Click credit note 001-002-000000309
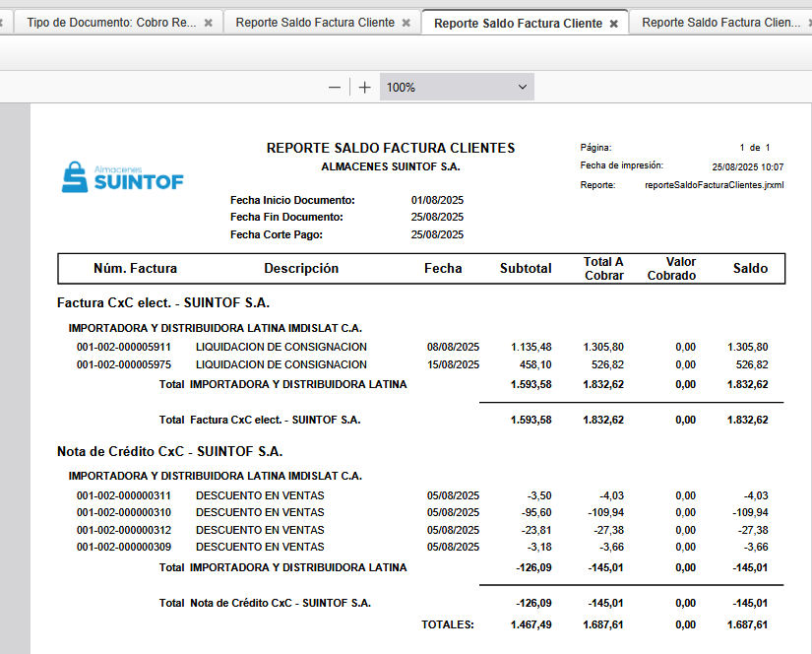Screen dimensions: 812x654 [124, 547]
